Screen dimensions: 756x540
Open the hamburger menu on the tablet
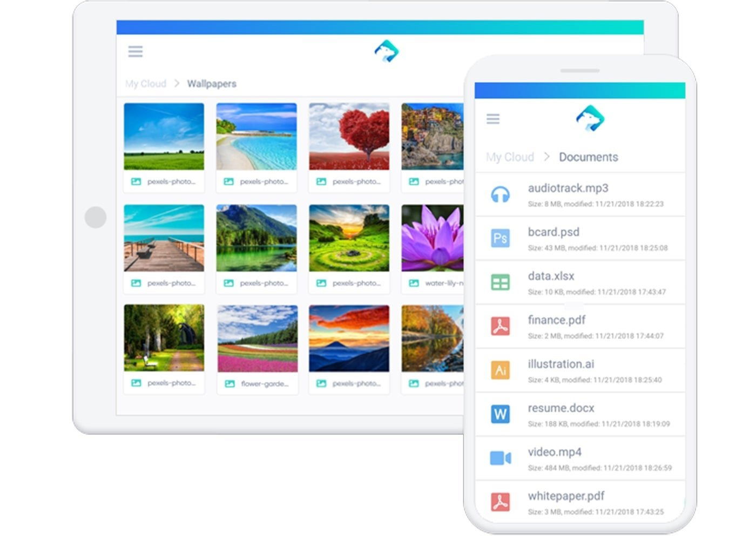click(x=135, y=51)
